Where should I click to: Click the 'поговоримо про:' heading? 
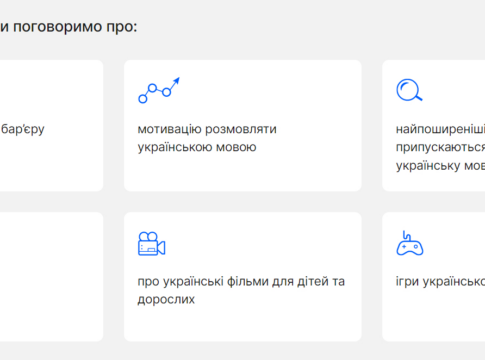point(75,27)
